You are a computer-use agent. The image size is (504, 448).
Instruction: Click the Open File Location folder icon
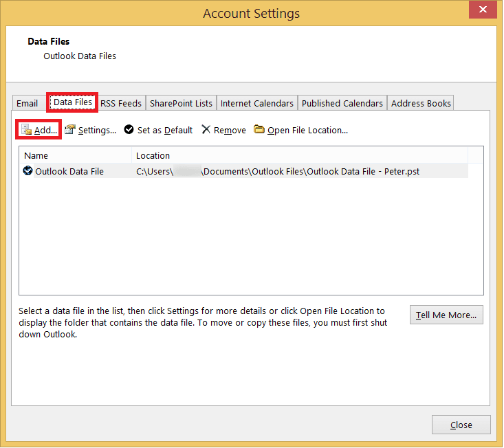click(x=259, y=129)
